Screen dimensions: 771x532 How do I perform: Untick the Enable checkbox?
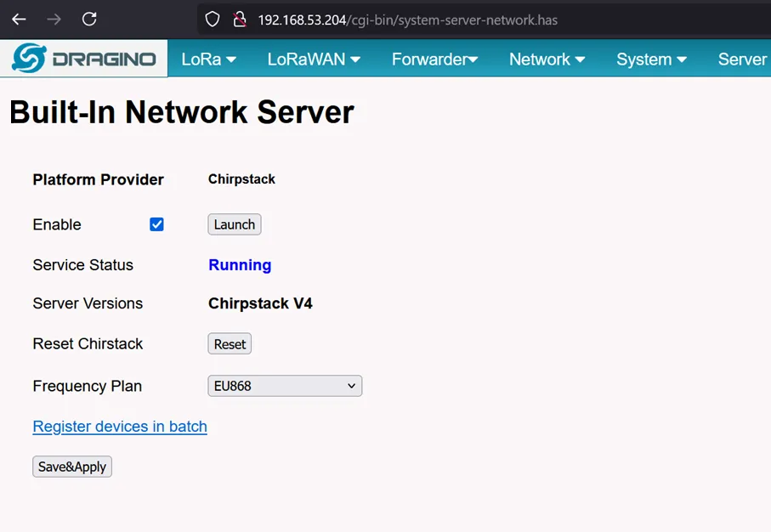point(156,224)
